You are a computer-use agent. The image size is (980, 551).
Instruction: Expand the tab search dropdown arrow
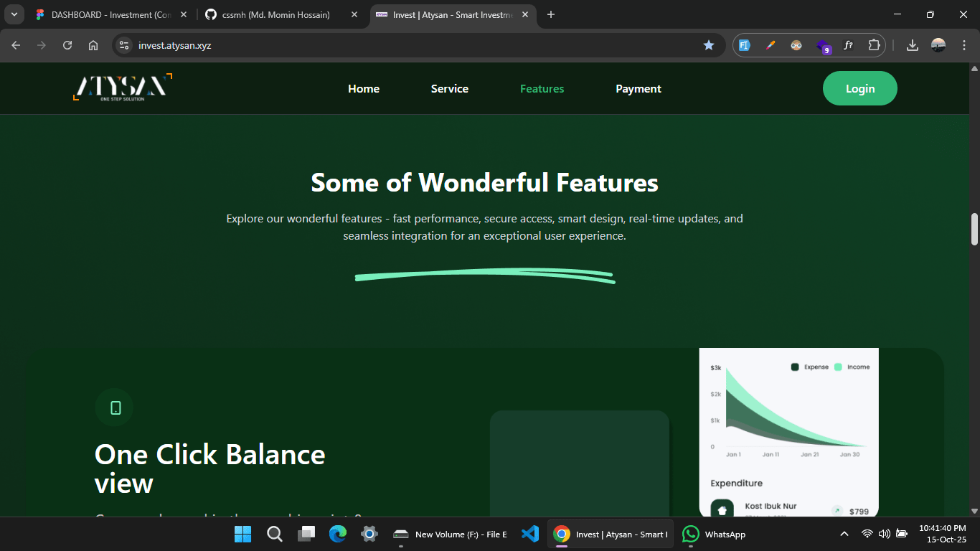point(14,14)
